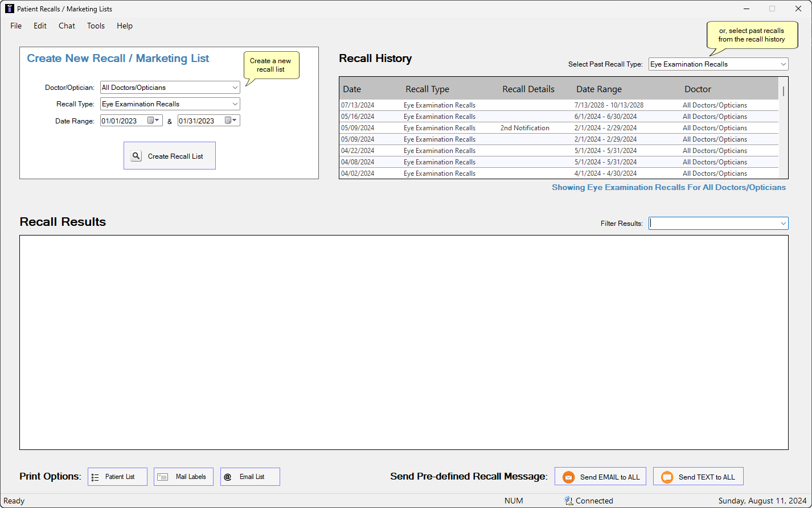Viewport: 812px width, 508px height.
Task: Click date range 4/1/2024 - 4/30/2024
Action: (605, 174)
